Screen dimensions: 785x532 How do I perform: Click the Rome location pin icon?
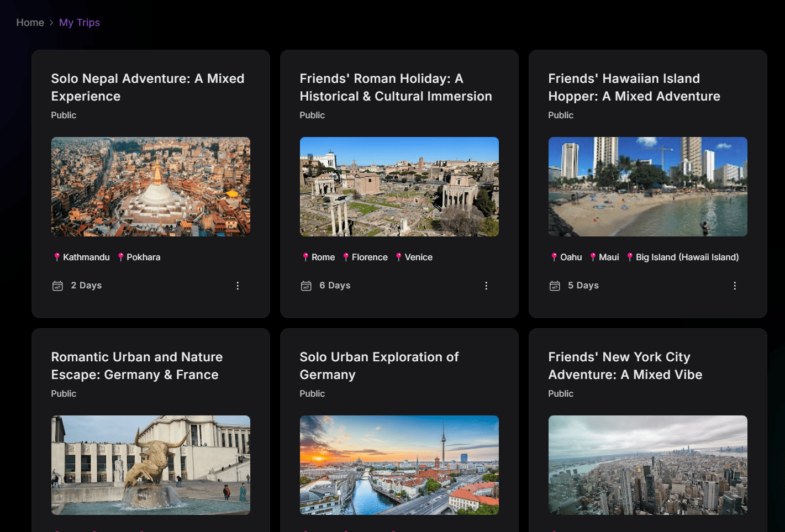coord(305,257)
